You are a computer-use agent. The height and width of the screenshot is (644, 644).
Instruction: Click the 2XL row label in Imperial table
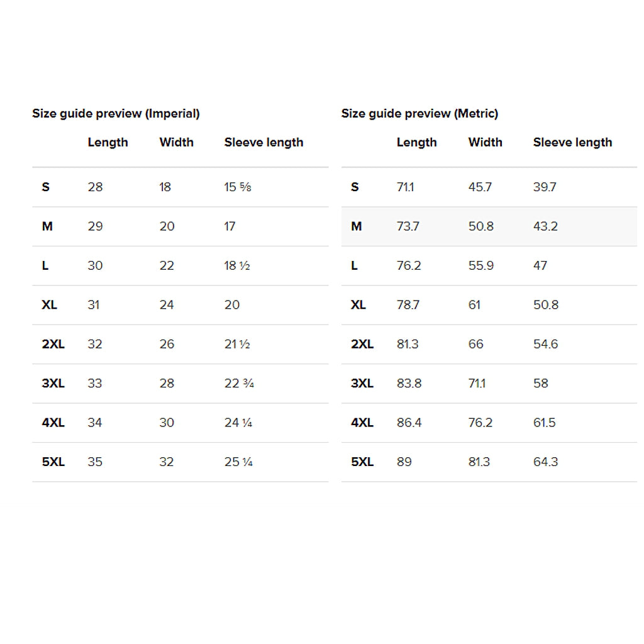pos(53,345)
